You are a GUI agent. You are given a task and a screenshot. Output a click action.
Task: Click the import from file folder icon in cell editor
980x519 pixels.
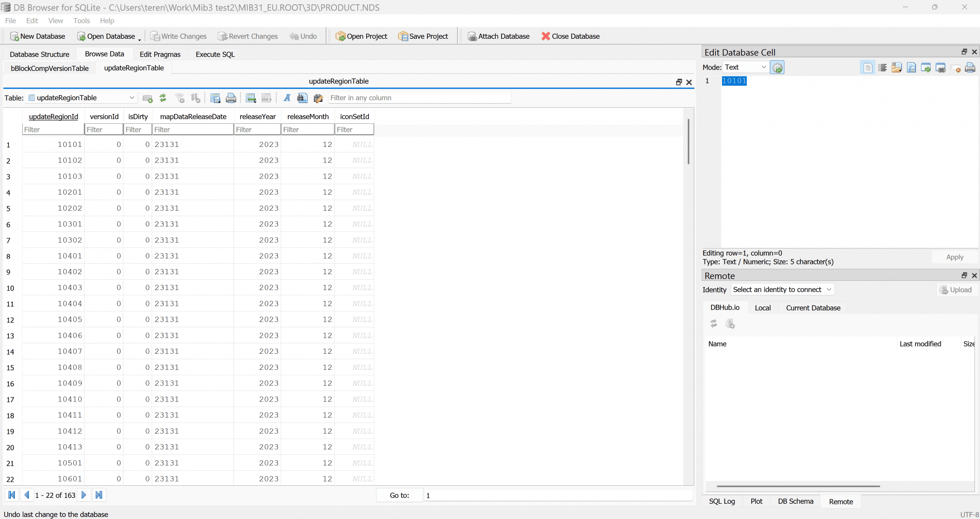point(897,67)
